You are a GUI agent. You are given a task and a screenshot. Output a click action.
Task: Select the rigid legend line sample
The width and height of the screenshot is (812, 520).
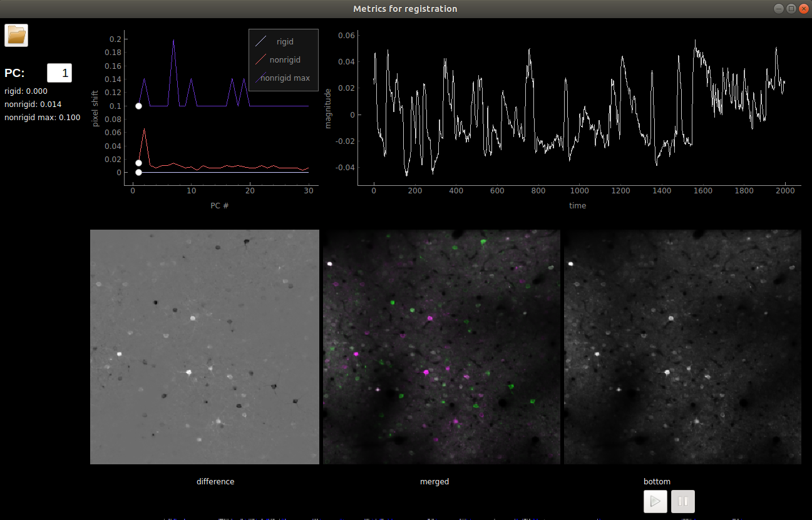pos(261,42)
